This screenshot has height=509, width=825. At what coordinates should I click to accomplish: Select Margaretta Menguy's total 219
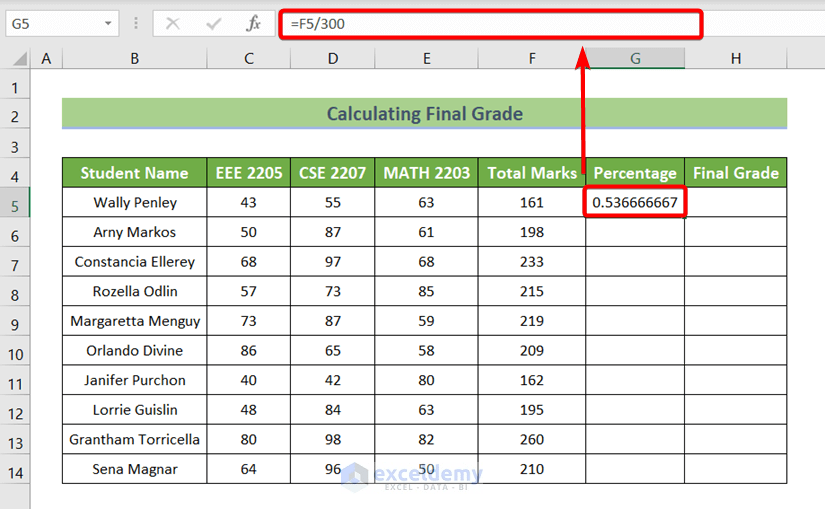point(532,321)
